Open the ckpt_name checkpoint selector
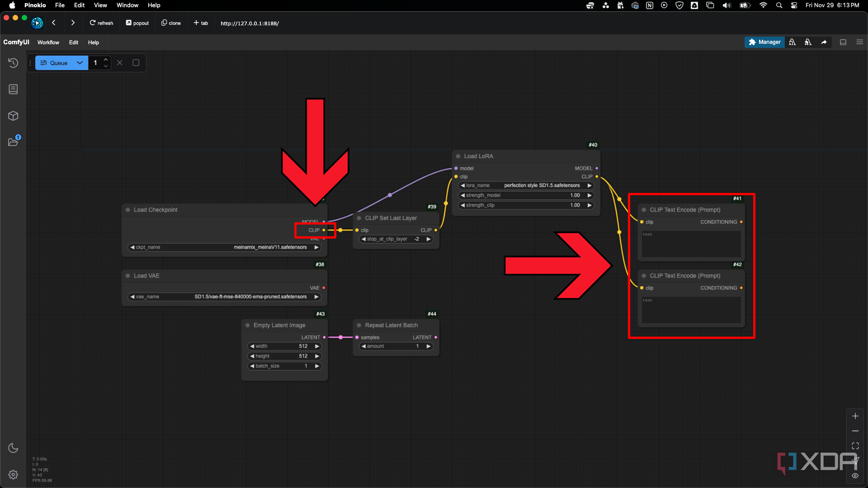This screenshot has width=868, height=488. (225, 248)
